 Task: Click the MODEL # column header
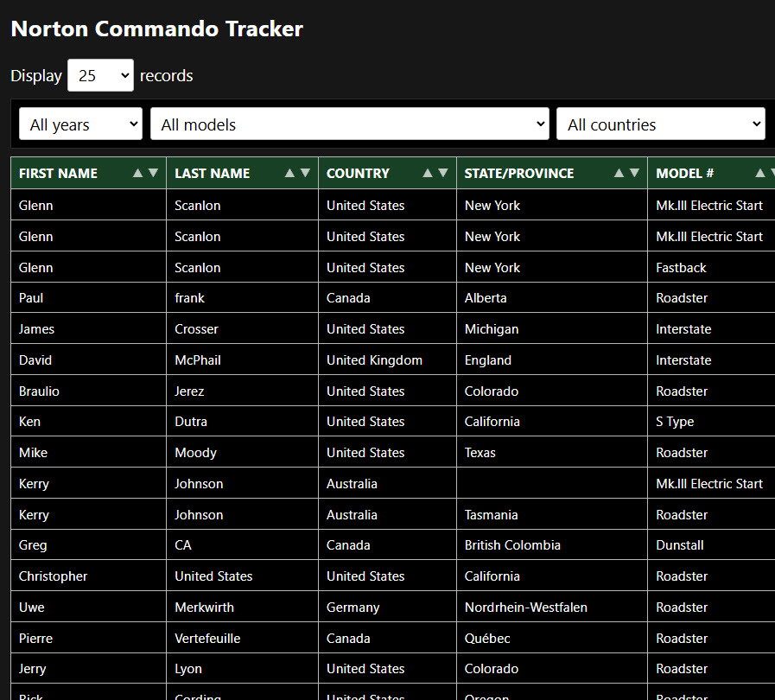click(711, 173)
